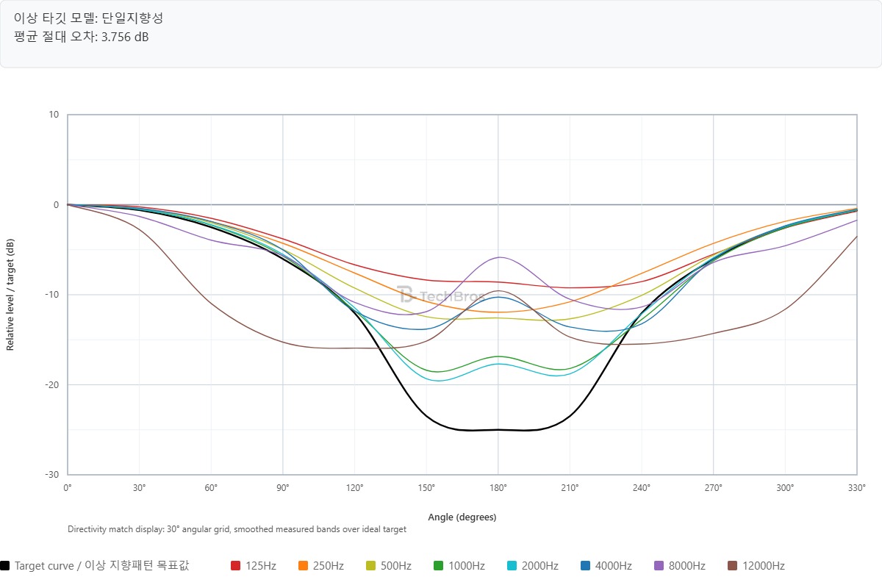Toggle the 8000Hz series label
The height and width of the screenshot is (588, 882).
tap(687, 566)
